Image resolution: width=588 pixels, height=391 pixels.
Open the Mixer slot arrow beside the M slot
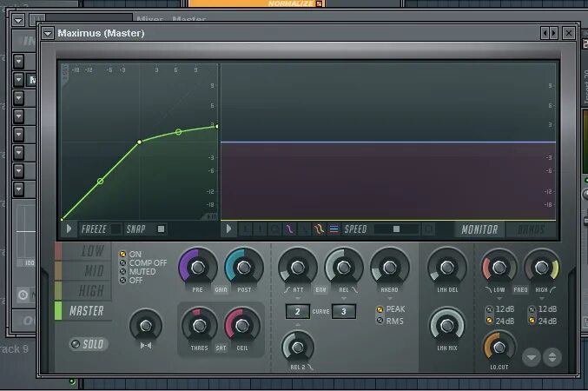coord(18,80)
